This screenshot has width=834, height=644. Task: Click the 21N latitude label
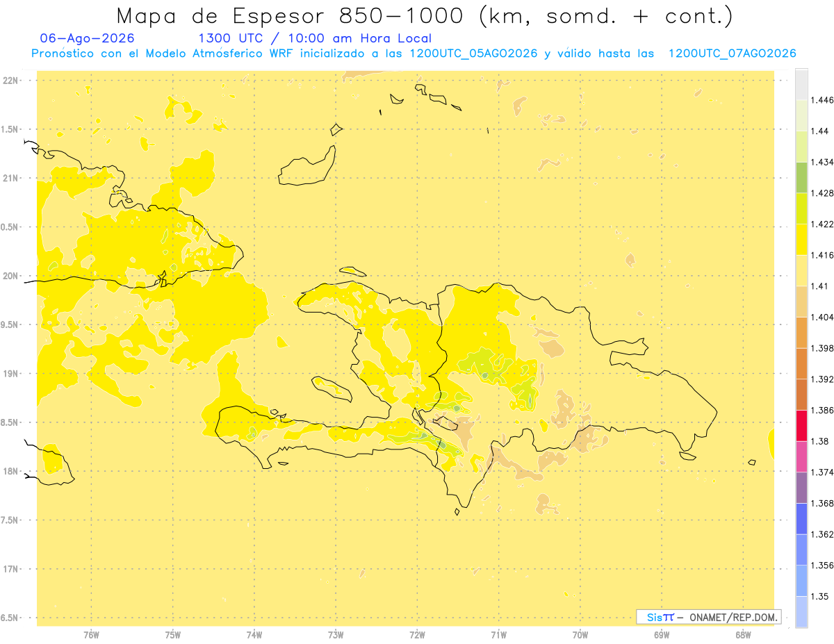click(12, 179)
